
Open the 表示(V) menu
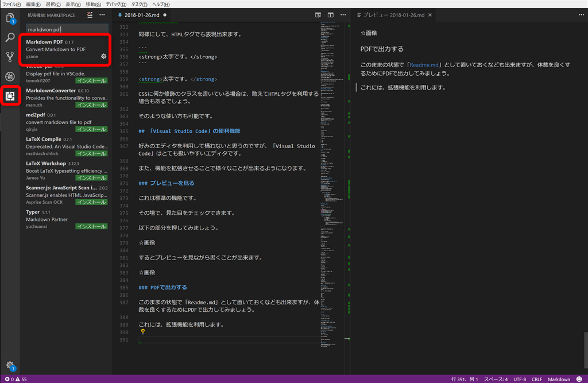[73, 4]
